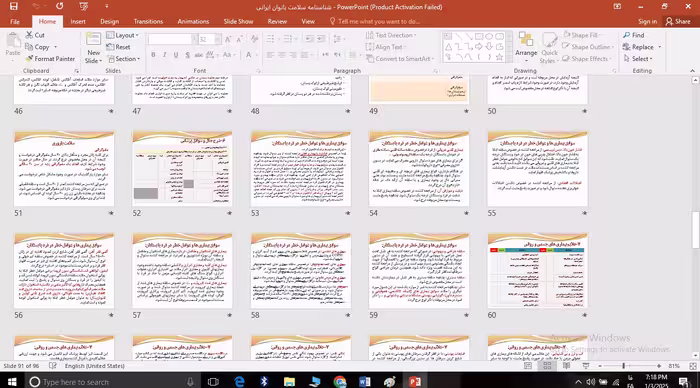This screenshot has height=388, width=700.
Task: Reset the slide layout
Action: tap(118, 47)
